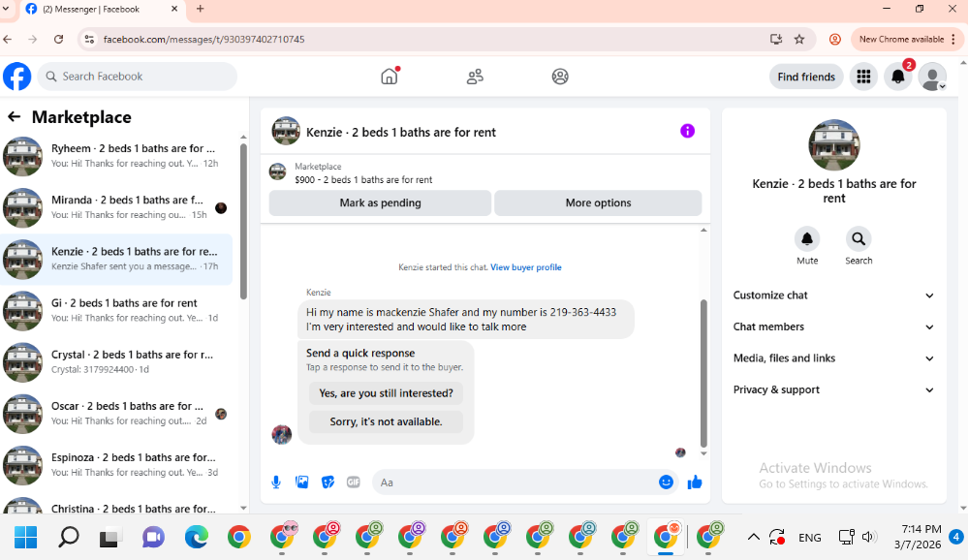Click the Facebook logo icon
The height and width of the screenshot is (560, 968).
pos(16,77)
